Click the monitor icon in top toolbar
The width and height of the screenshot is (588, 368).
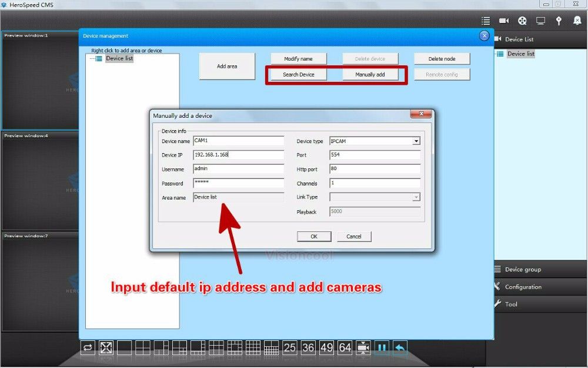tap(540, 21)
